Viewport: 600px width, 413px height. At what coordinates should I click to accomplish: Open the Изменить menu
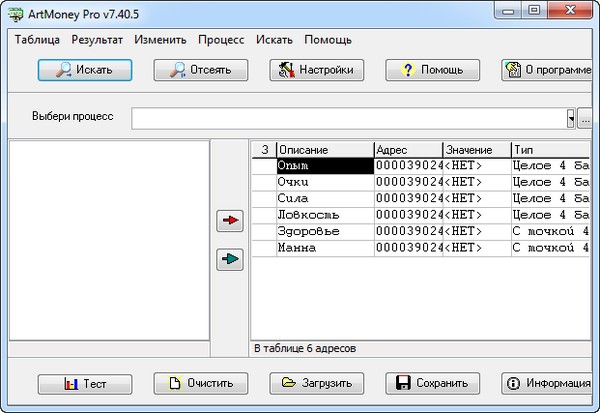(161, 40)
